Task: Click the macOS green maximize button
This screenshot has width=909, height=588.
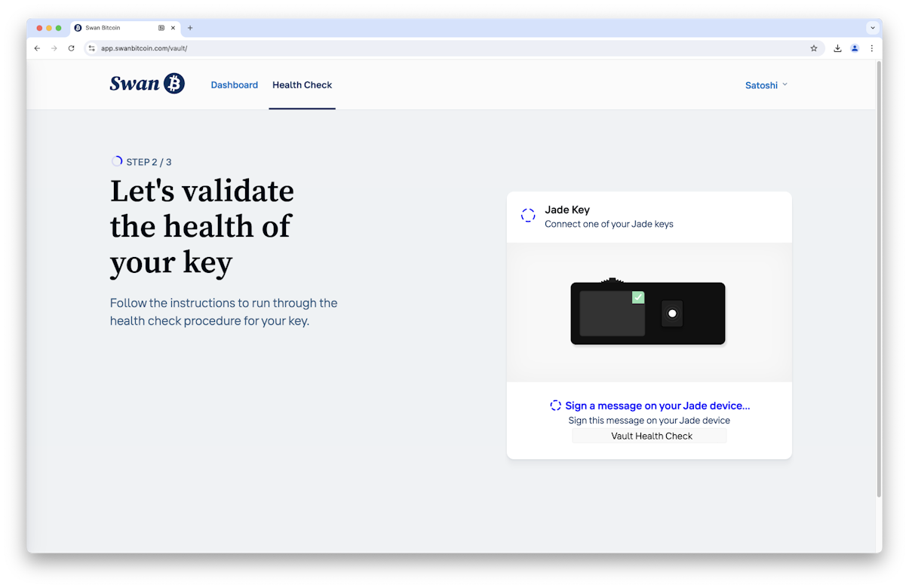Action: click(59, 28)
